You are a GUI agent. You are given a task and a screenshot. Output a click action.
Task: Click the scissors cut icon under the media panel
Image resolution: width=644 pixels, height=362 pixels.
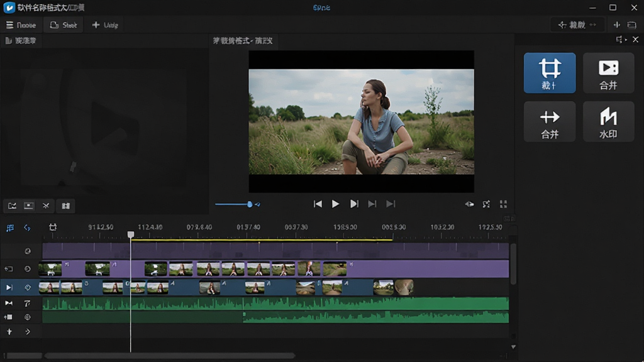45,206
